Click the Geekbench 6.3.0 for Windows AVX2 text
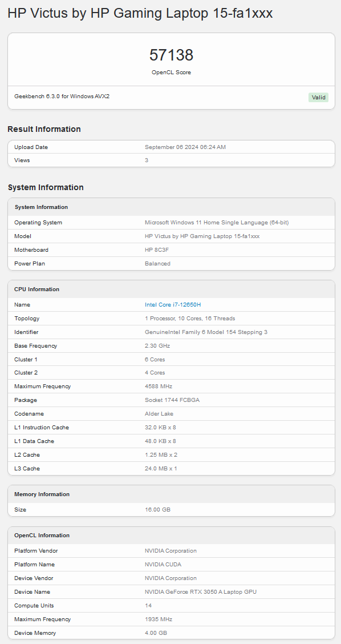This screenshot has width=341, height=644. click(62, 96)
